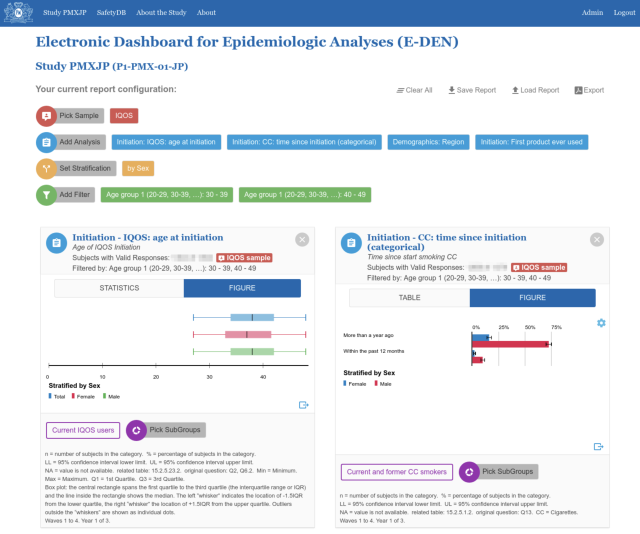Click the Male legend color swatch in CC chart

373,383
